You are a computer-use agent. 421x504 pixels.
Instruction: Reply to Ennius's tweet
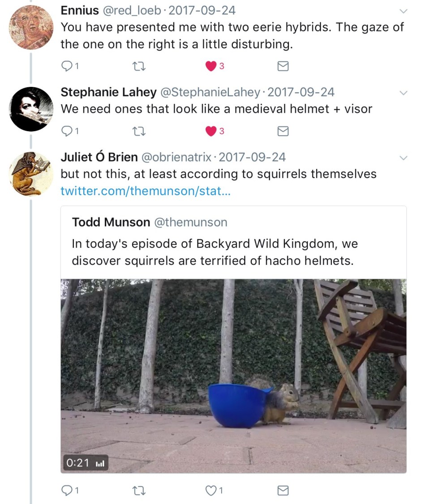click(66, 66)
